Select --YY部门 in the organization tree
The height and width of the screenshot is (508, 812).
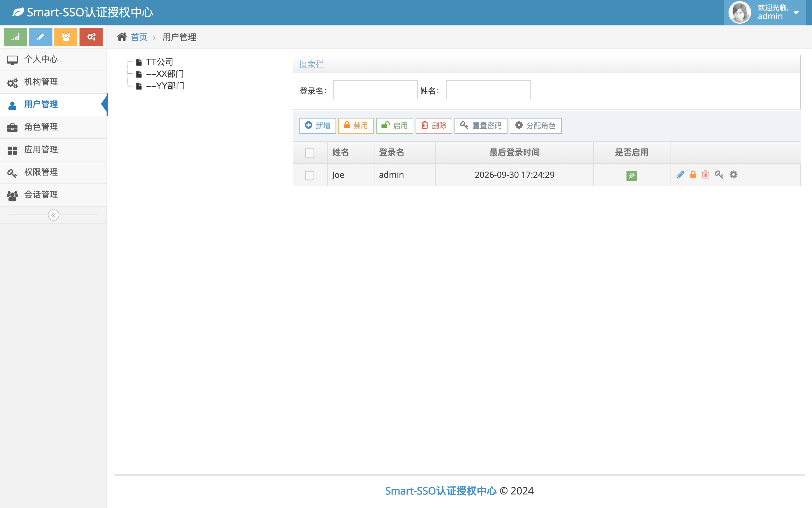tap(165, 86)
